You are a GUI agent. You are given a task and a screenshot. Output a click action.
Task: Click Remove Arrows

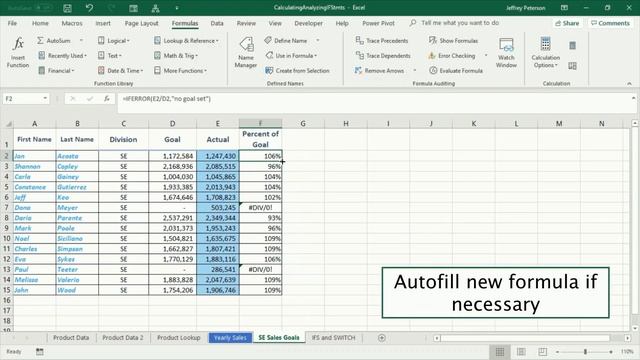coord(380,71)
